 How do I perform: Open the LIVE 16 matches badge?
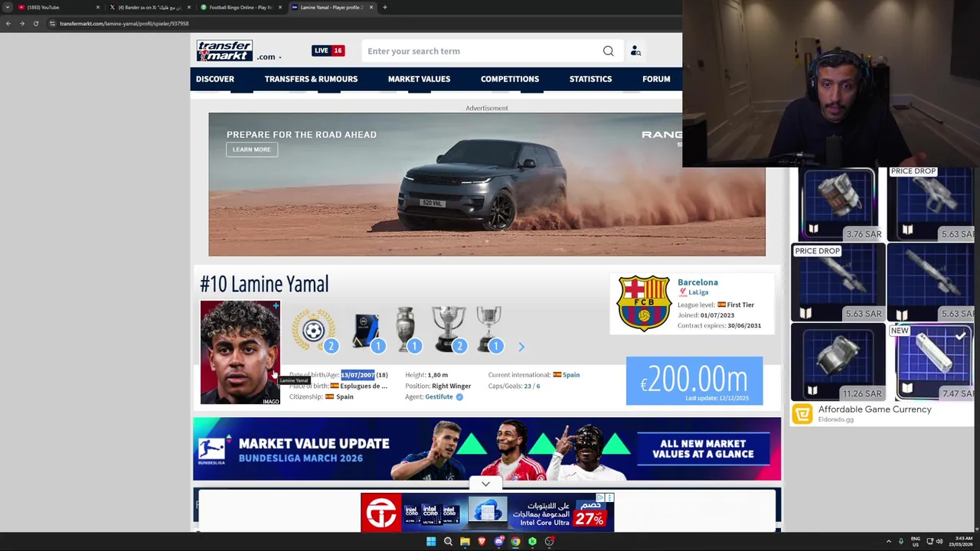(328, 51)
